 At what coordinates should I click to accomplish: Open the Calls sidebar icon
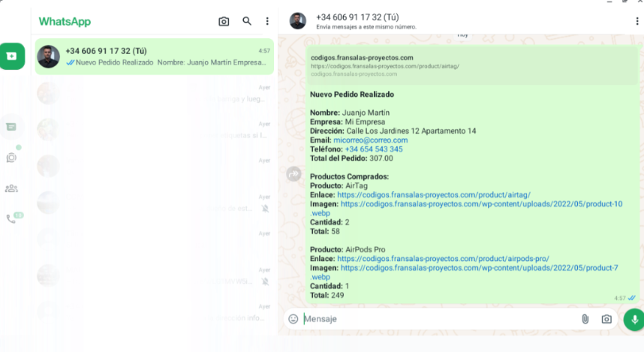coord(11,219)
